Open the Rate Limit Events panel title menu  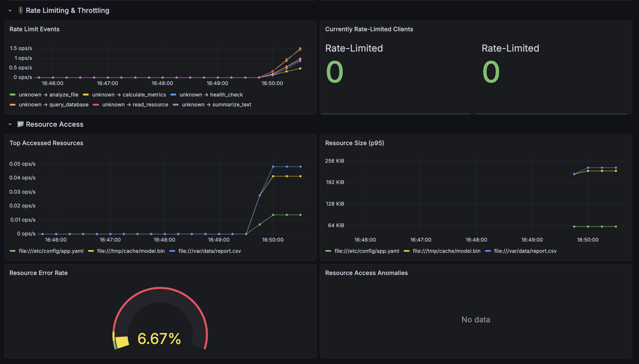34,29
